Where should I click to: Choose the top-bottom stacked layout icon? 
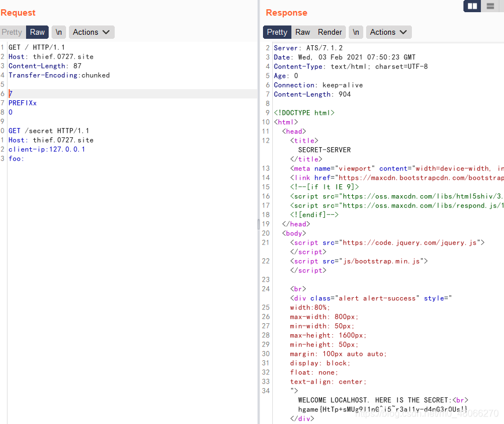(490, 6)
